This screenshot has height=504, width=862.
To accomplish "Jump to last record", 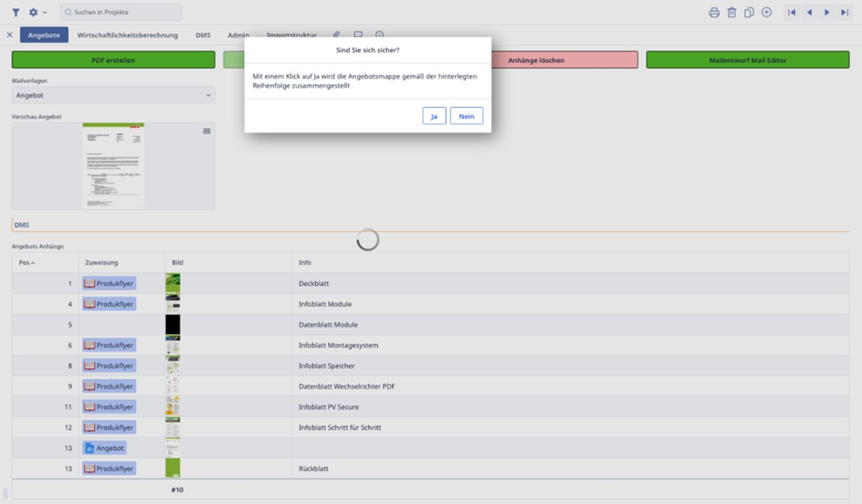I will click(x=845, y=13).
